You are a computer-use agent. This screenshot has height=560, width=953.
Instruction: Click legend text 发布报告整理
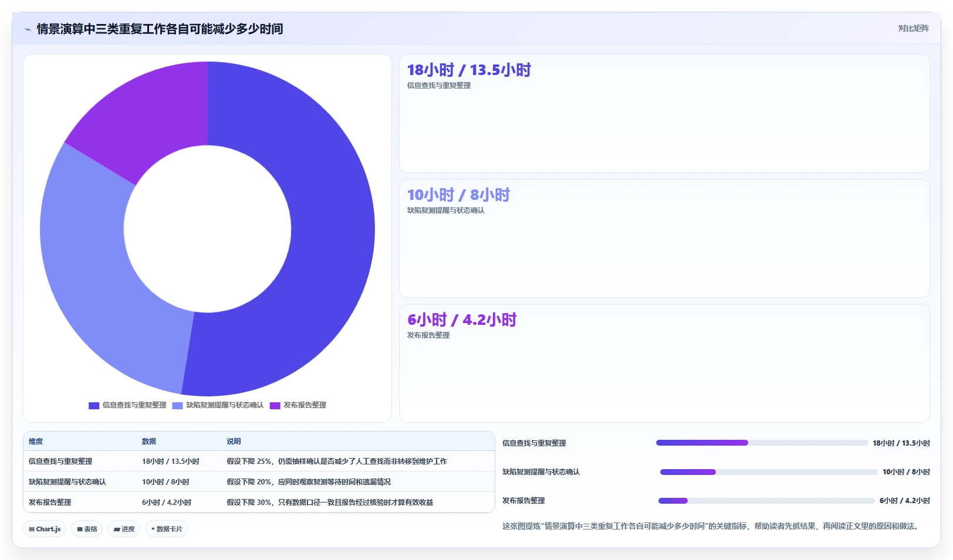(305, 405)
